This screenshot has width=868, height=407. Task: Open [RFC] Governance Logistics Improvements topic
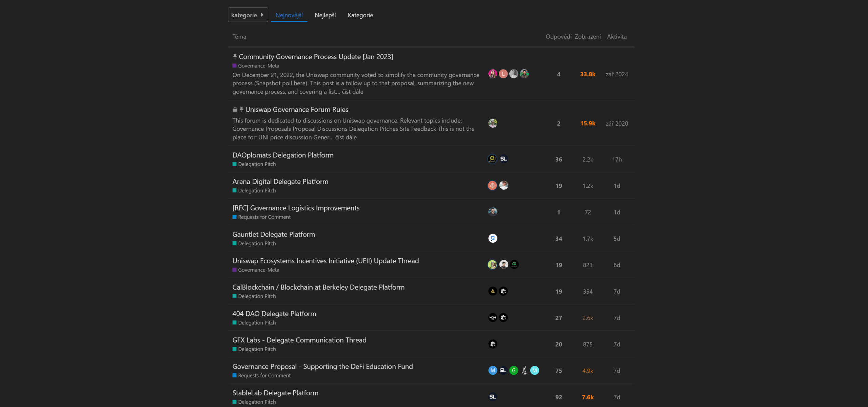(x=296, y=208)
